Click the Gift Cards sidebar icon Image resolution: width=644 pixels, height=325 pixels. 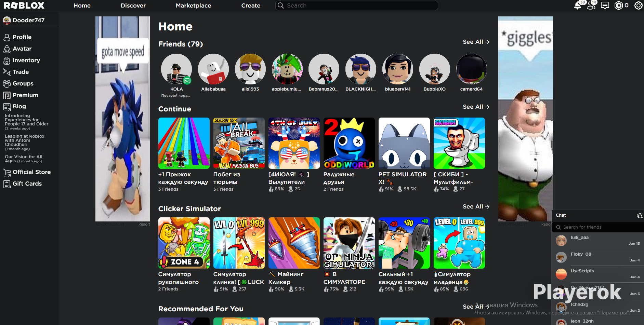(7, 184)
